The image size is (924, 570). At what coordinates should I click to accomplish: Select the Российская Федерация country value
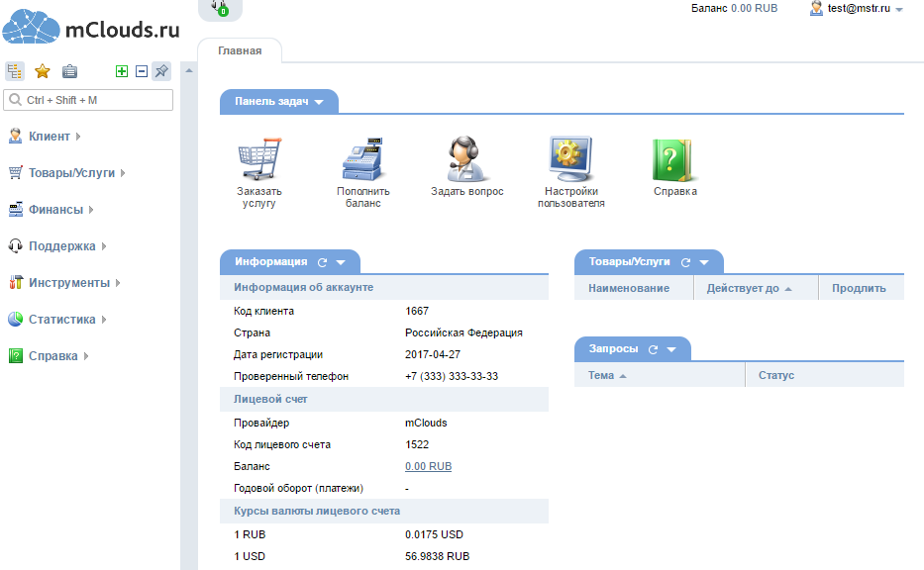tap(463, 332)
